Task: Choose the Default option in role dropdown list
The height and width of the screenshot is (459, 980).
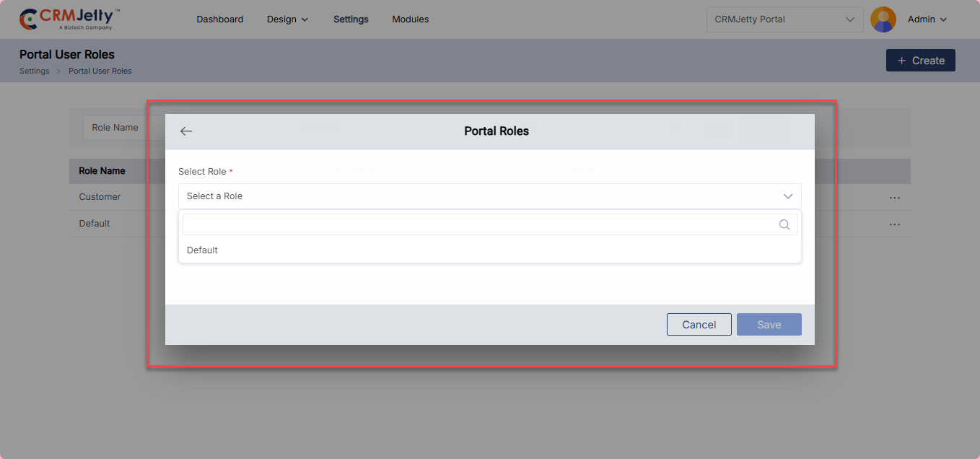Action: pyautogui.click(x=203, y=250)
